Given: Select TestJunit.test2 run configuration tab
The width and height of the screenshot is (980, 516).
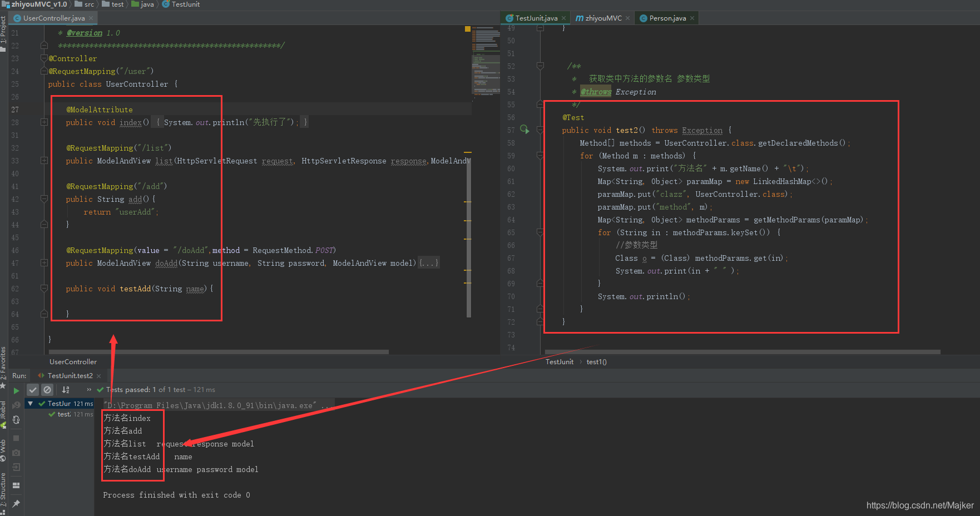Looking at the screenshot, I should (70, 376).
